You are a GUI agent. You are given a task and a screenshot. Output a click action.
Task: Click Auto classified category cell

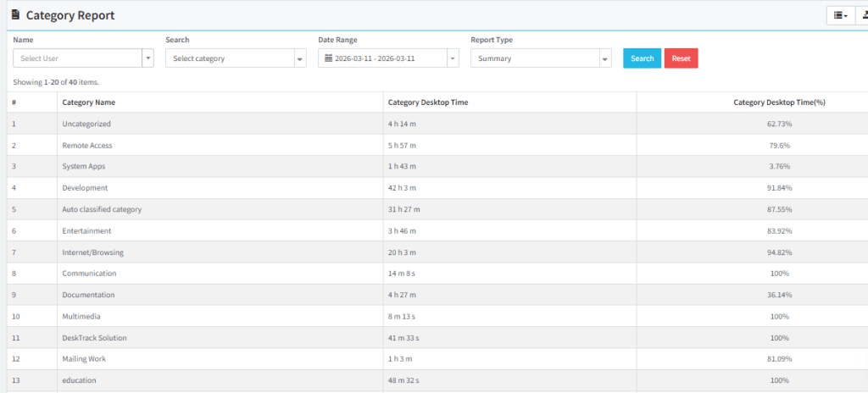pos(102,209)
